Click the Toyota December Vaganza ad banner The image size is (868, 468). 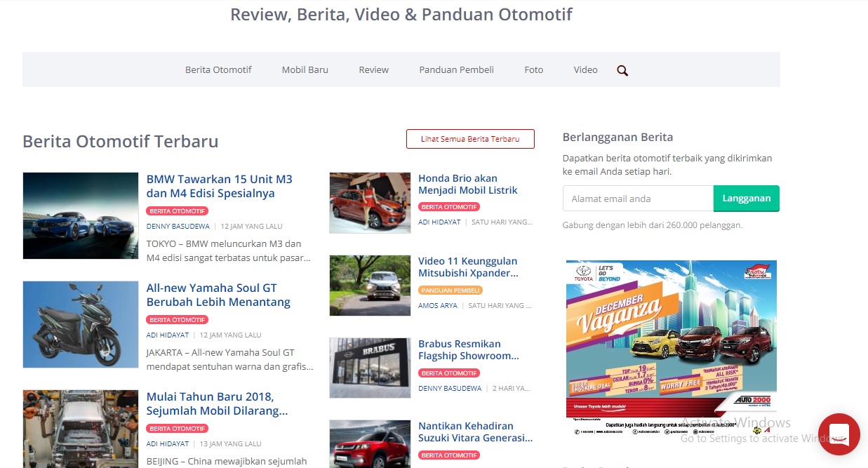[672, 349]
